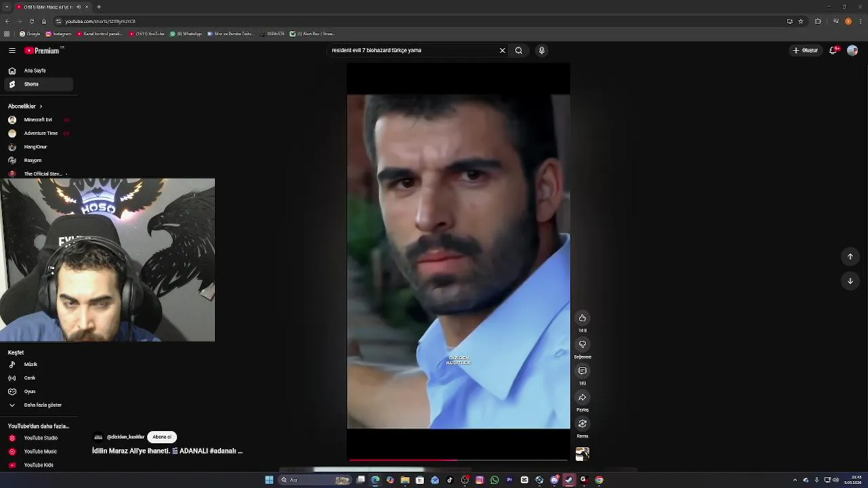868x488 pixels.
Task: Open the YouTube account avatar menu
Action: click(x=852, y=50)
